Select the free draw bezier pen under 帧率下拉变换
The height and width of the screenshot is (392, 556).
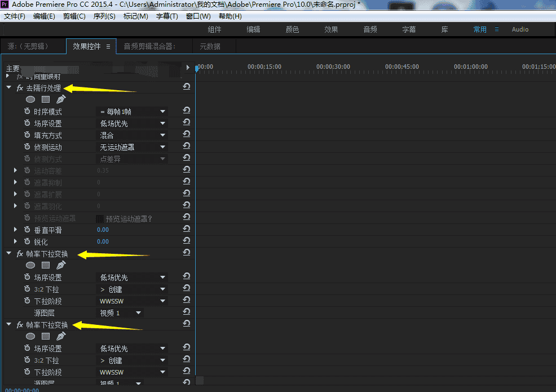[x=61, y=265]
